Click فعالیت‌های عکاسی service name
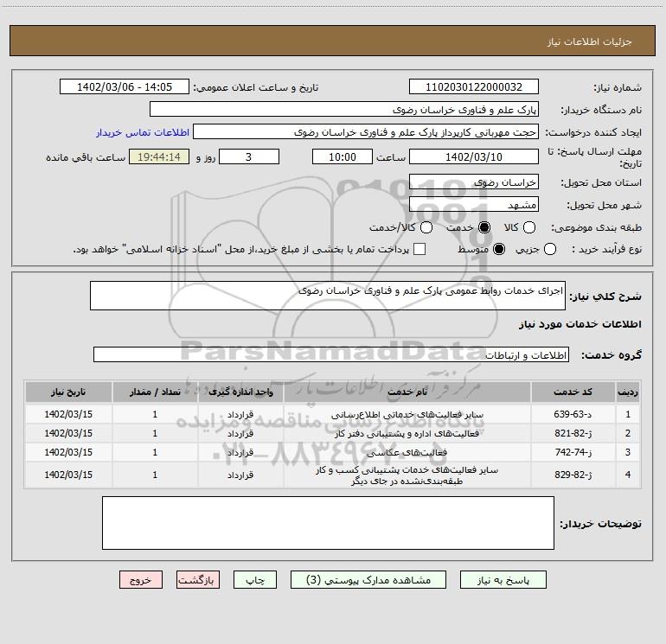Viewport: 666px width, 644px height. 407,453
